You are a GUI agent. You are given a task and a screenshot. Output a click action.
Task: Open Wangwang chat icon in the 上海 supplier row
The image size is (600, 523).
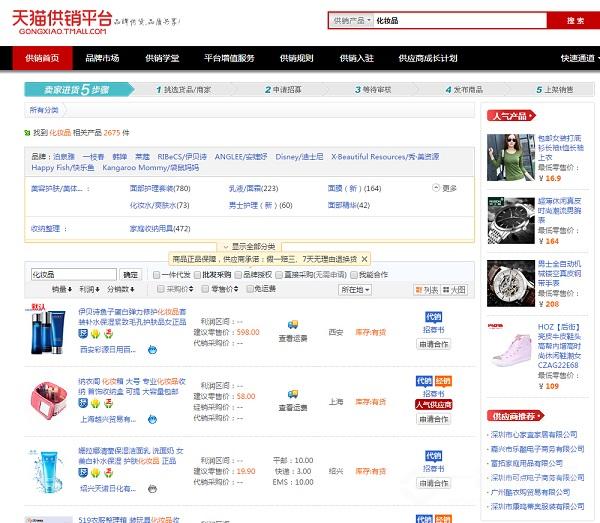tap(152, 419)
